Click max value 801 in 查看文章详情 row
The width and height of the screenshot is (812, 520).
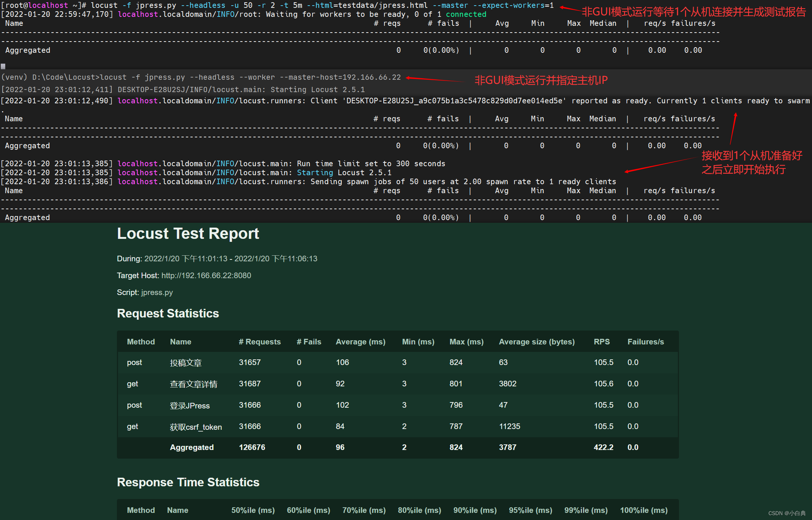pos(456,384)
